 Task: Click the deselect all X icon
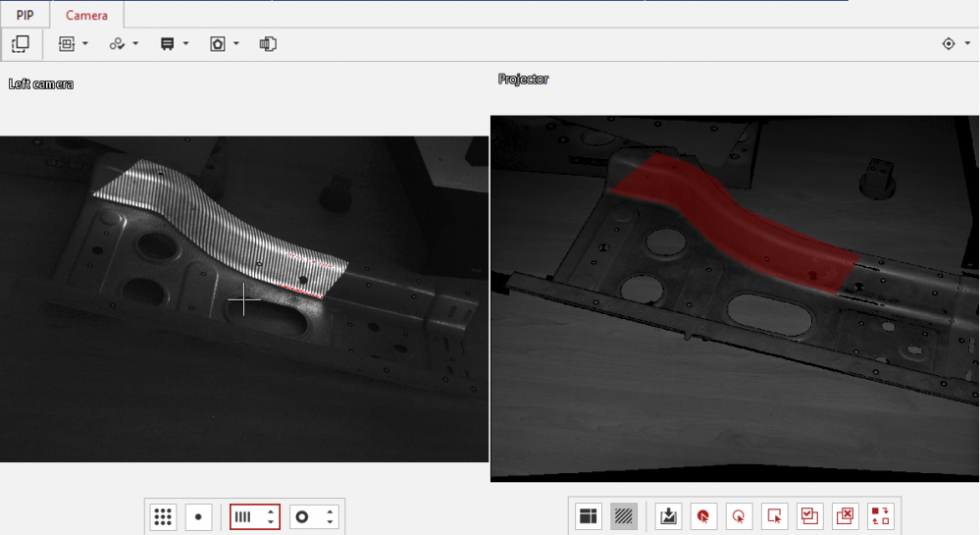coord(845,515)
